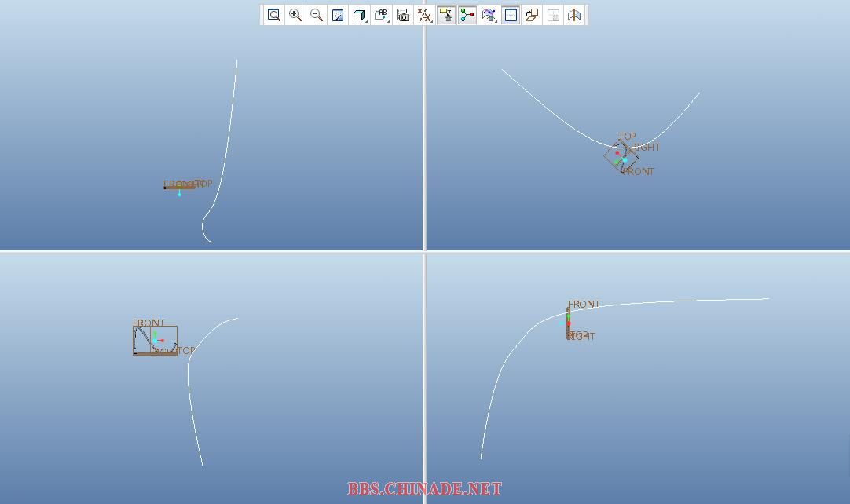Viewport: 850px width, 504px height.
Task: Select FRONT datum label in bottom-left view
Action: (x=148, y=323)
